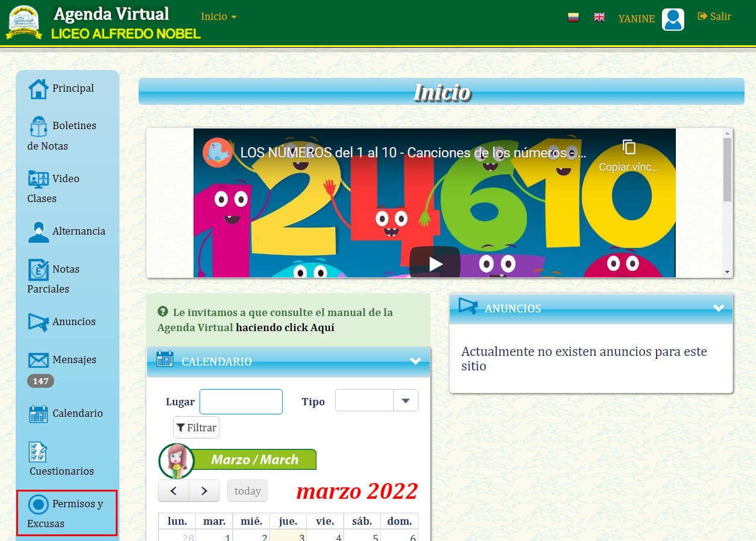Click the Marzo girl mascot icon
Image resolution: width=756 pixels, height=541 pixels.
tap(176, 461)
